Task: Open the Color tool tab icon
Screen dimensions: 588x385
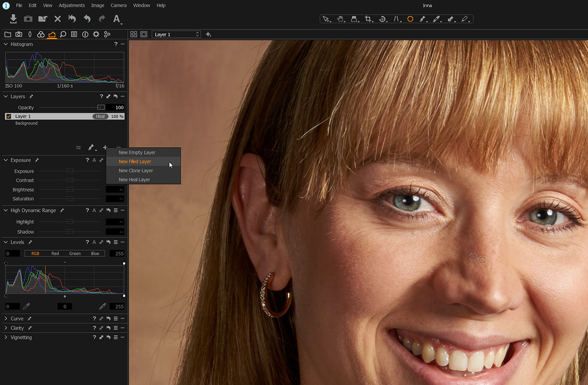Action: (41, 34)
